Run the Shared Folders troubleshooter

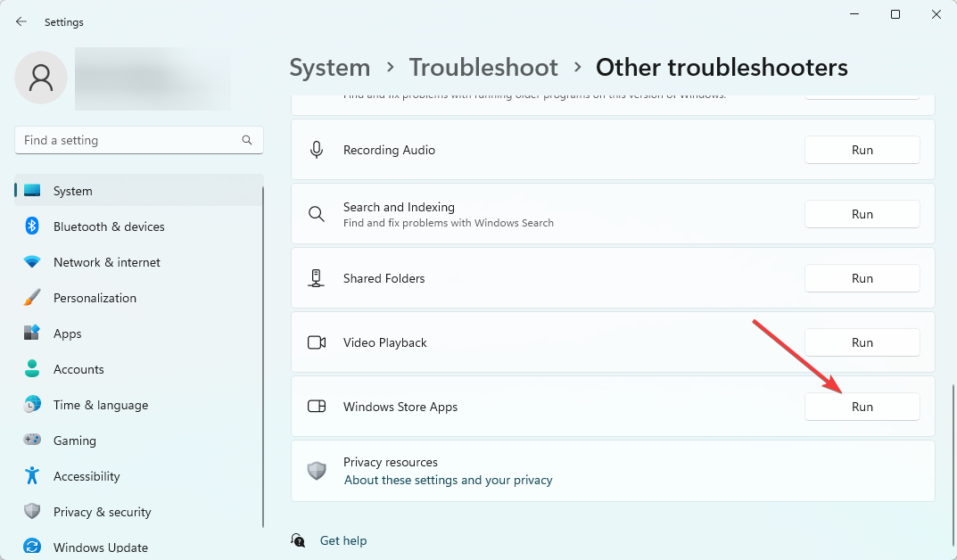pyautogui.click(x=862, y=278)
